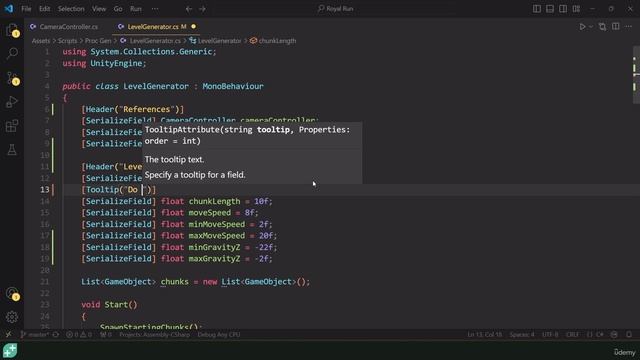Click on chunkLength on line 14

pos(214,201)
